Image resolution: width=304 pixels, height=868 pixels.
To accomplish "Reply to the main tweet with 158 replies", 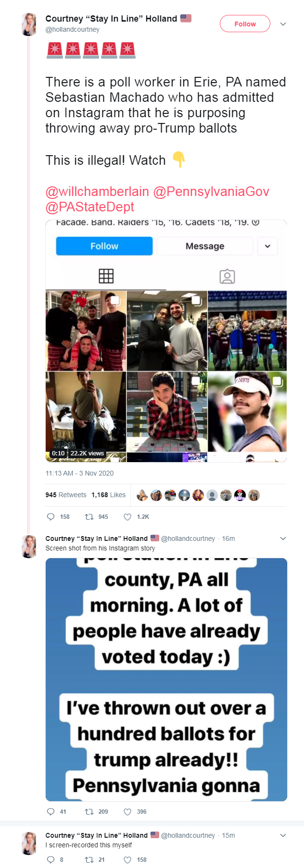I will [51, 517].
